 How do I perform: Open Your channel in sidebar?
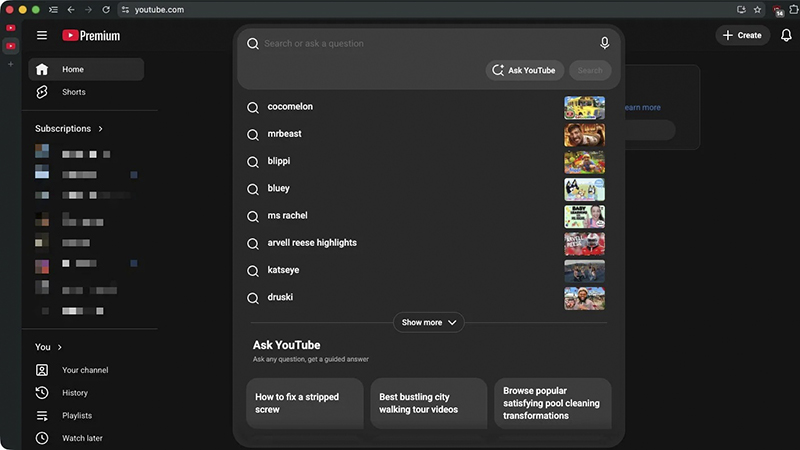point(86,370)
